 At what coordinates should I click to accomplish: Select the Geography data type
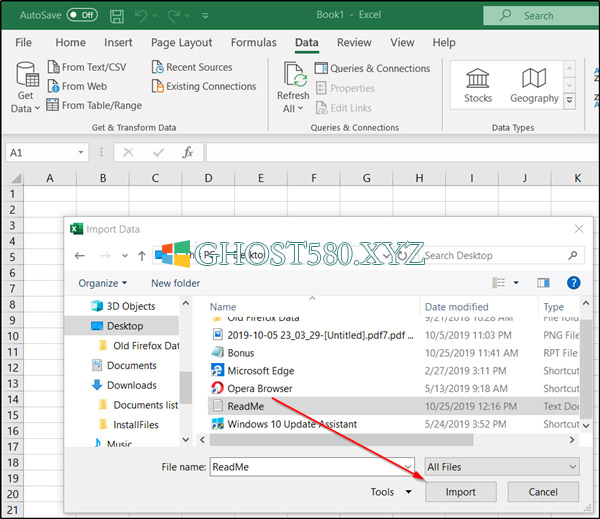pos(534,85)
